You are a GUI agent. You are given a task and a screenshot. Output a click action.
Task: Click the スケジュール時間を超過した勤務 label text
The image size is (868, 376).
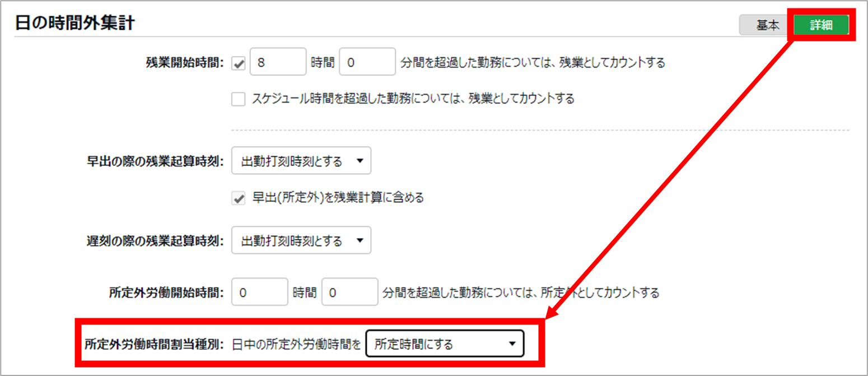pos(413,99)
